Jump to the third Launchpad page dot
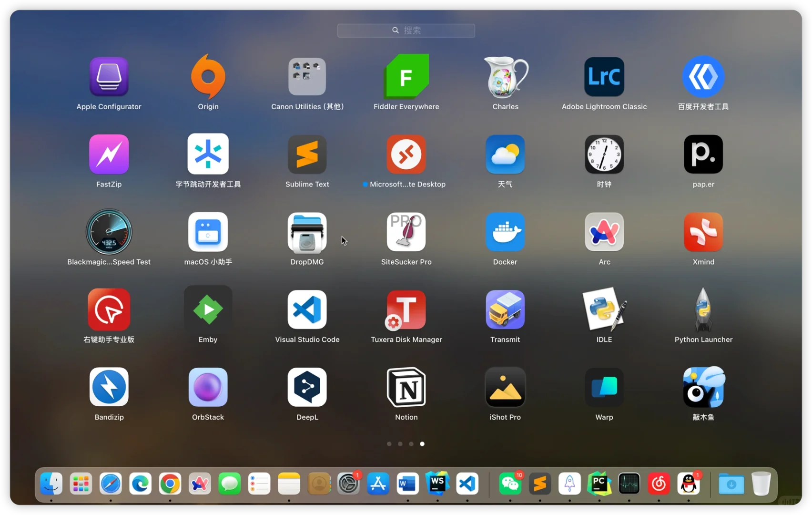This screenshot has width=812, height=515. pyautogui.click(x=411, y=444)
